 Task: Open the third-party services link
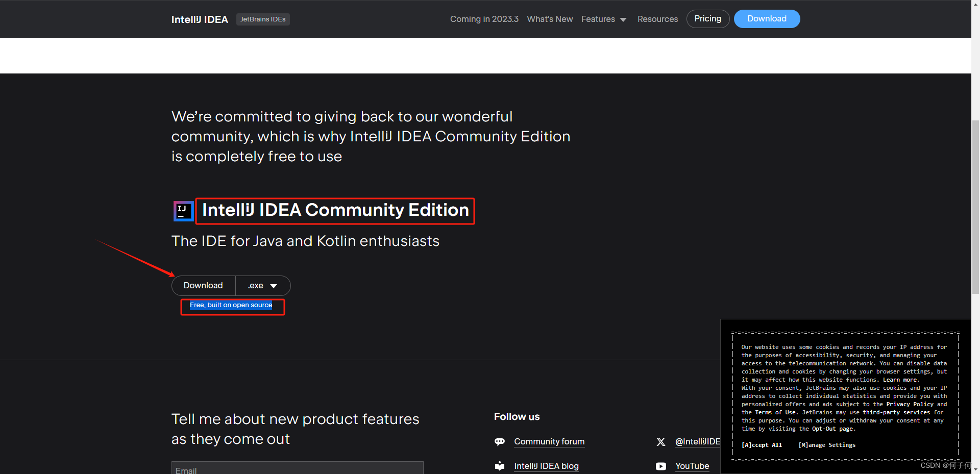896,412
